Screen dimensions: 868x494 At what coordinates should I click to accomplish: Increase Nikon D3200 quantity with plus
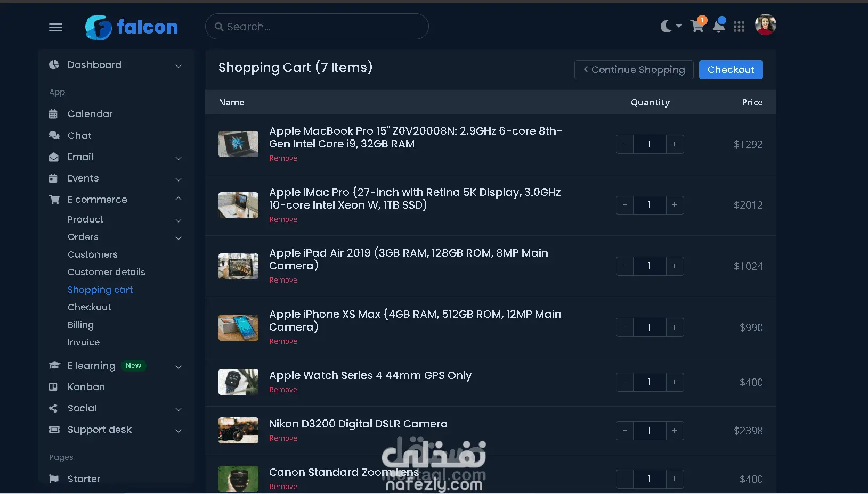(x=675, y=431)
